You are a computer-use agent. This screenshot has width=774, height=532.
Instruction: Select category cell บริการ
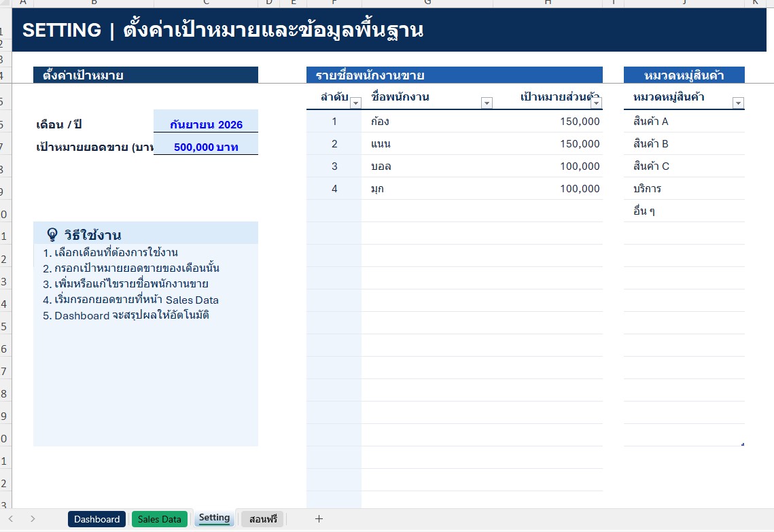[684, 188]
